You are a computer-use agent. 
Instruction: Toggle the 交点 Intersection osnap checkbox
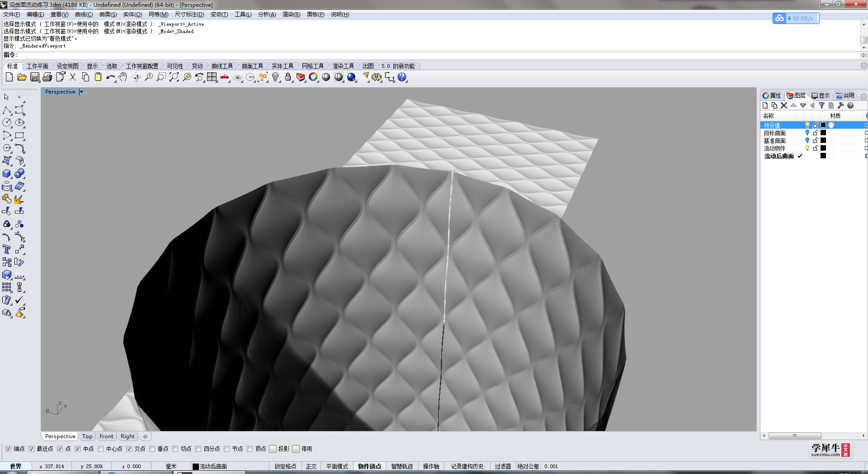[129, 449]
